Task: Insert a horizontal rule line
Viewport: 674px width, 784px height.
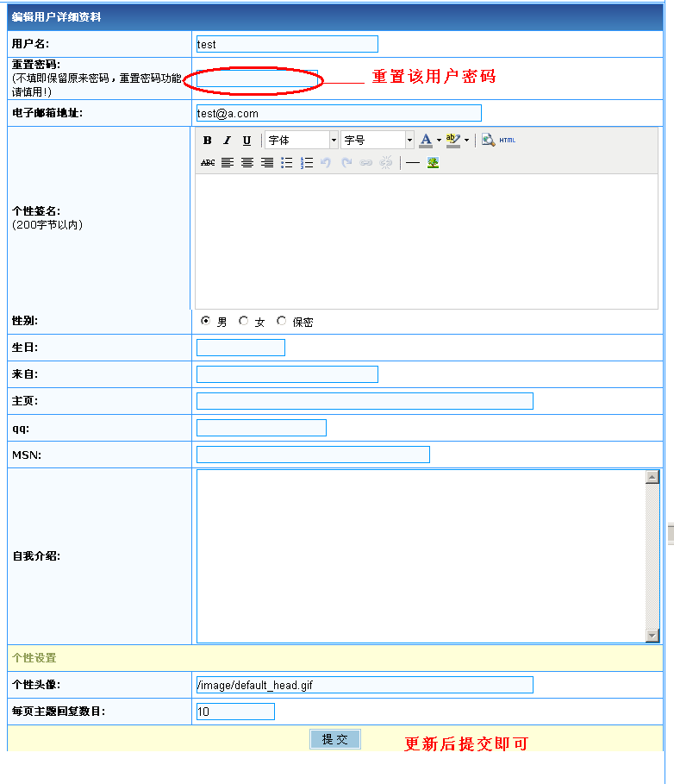Action: coord(413,162)
